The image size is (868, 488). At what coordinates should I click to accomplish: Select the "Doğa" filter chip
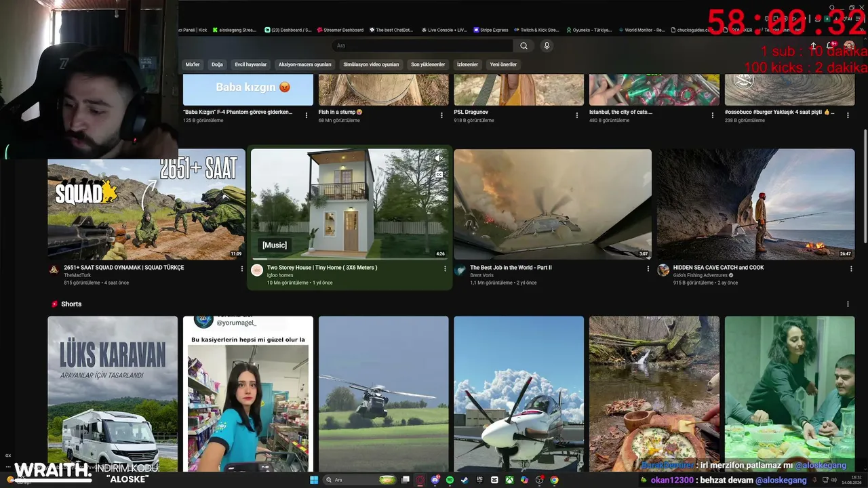coord(217,64)
